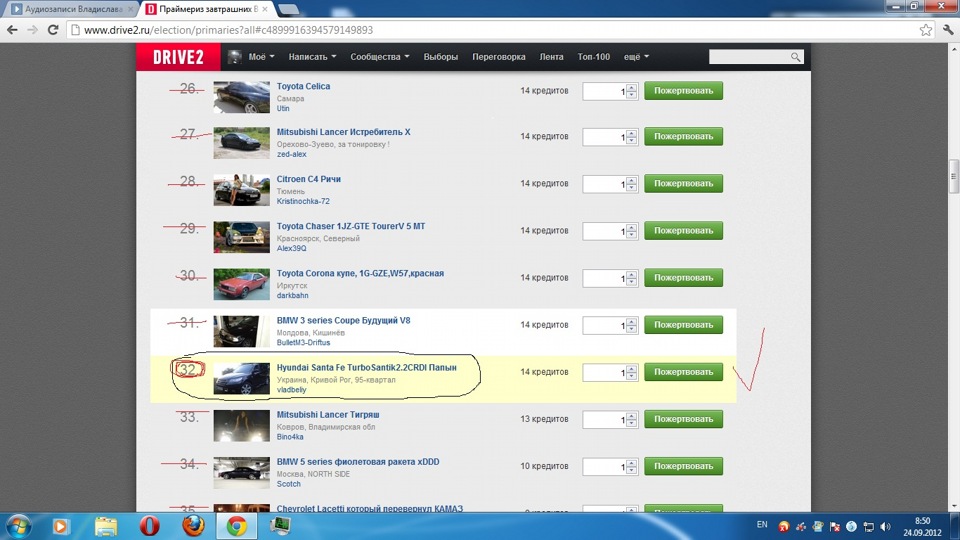Open the monitor app in taskbar
Image resolution: width=960 pixels, height=540 pixels.
(x=280, y=526)
